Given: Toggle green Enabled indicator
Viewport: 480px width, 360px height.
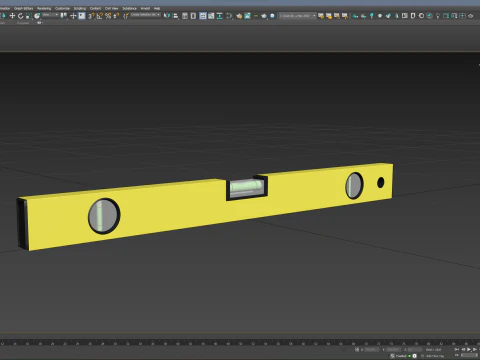Looking at the screenshot, I should [x=410, y=356].
